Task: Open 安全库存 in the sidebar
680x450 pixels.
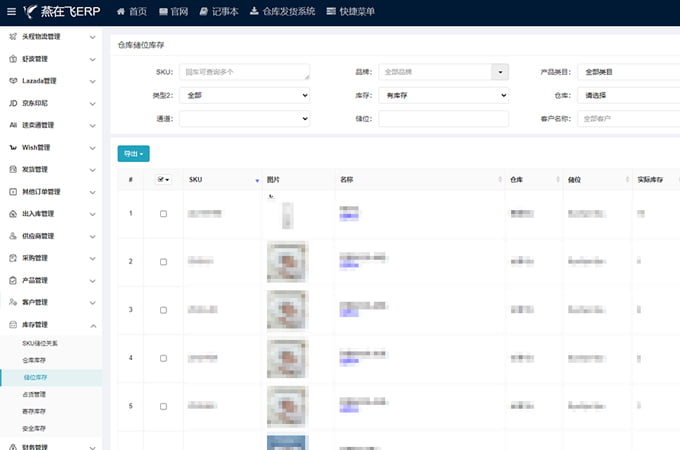Action: pyautogui.click(x=34, y=427)
